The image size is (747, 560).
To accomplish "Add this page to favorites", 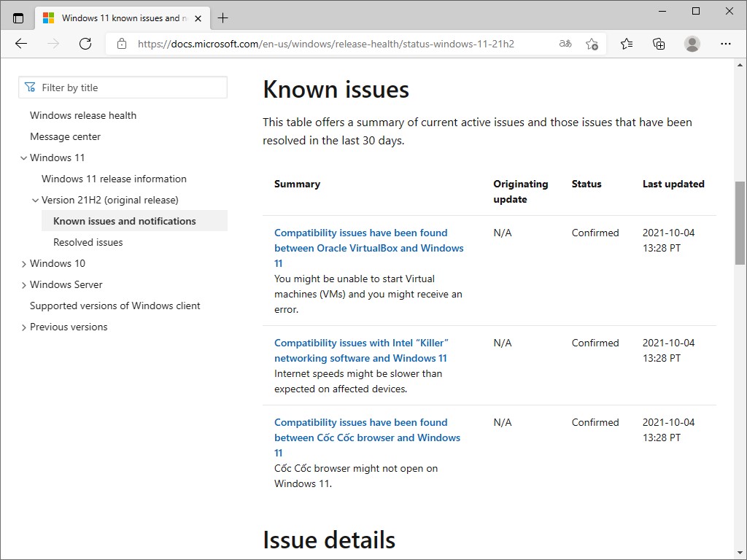I will pos(593,44).
